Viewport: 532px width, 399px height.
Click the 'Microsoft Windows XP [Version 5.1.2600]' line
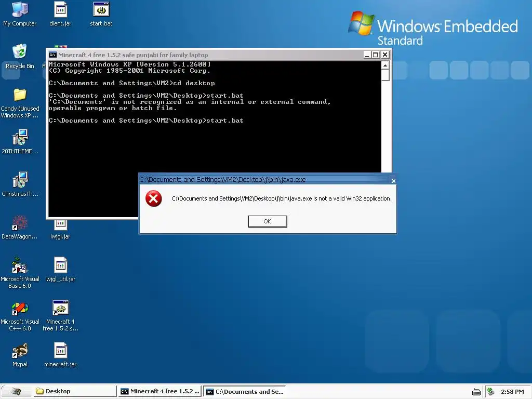129,64
